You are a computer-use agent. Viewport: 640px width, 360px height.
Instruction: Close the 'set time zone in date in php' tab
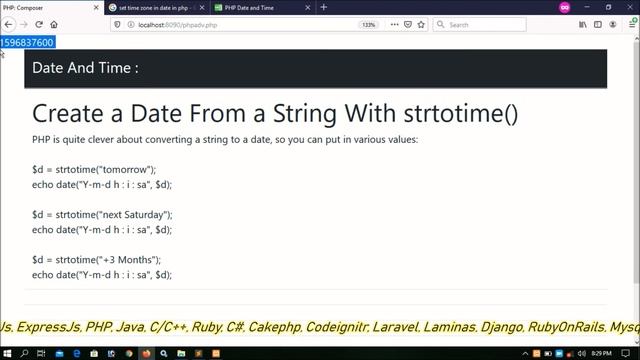pyautogui.click(x=202, y=7)
